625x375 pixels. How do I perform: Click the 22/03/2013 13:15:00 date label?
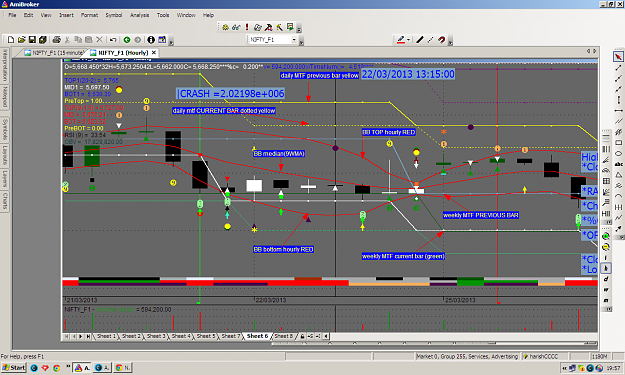(408, 74)
